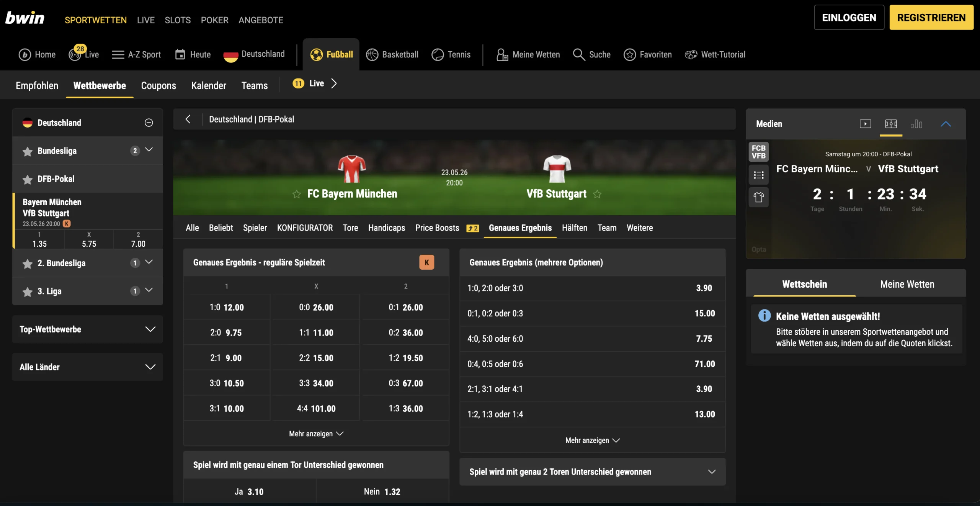This screenshot has height=506, width=980.
Task: Show more exact result regular time options
Action: 316,434
